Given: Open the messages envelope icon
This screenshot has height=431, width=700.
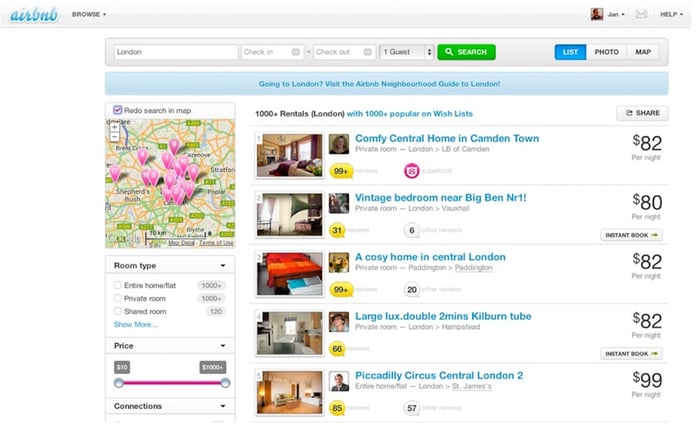Looking at the screenshot, I should (641, 14).
